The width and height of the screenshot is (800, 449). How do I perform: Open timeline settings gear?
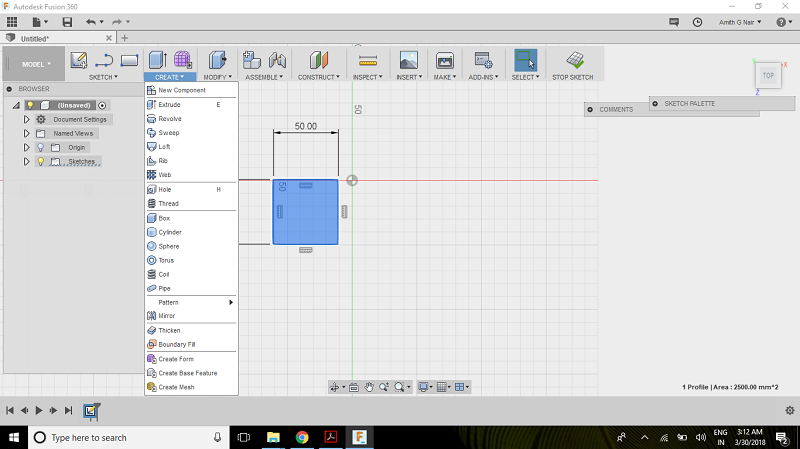point(790,410)
